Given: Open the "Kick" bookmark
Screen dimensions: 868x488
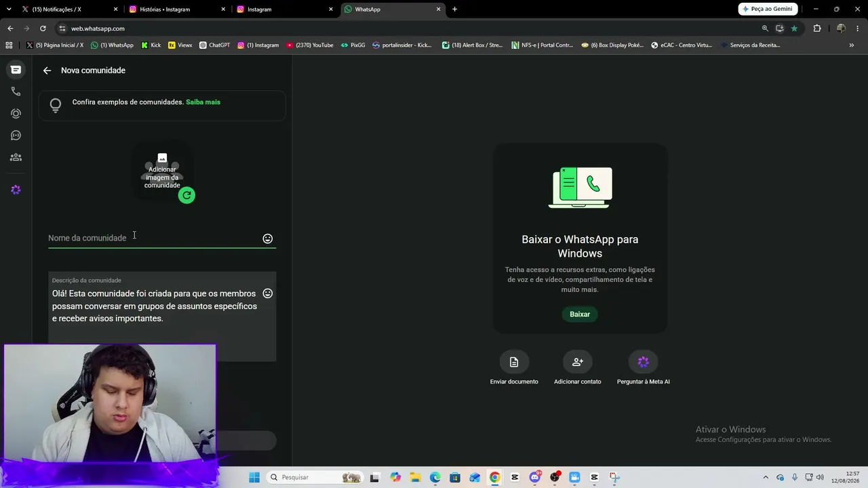Looking at the screenshot, I should 151,45.
